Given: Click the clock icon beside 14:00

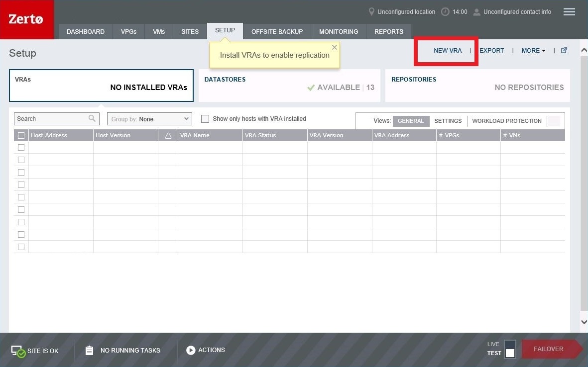Looking at the screenshot, I should pyautogui.click(x=445, y=12).
